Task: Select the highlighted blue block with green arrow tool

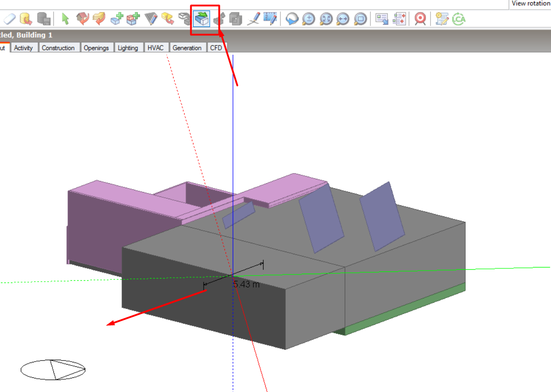Action: pyautogui.click(x=202, y=19)
